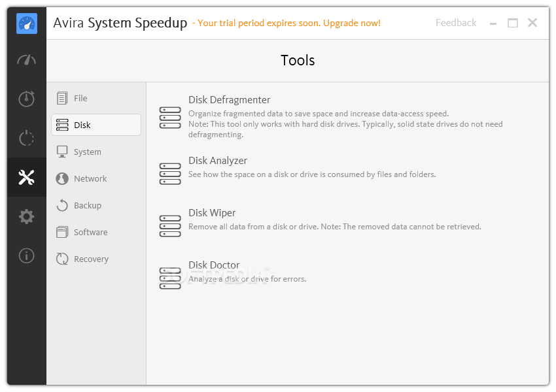Switch to the System tools tab
This screenshot has width=556, height=392.
[96, 152]
